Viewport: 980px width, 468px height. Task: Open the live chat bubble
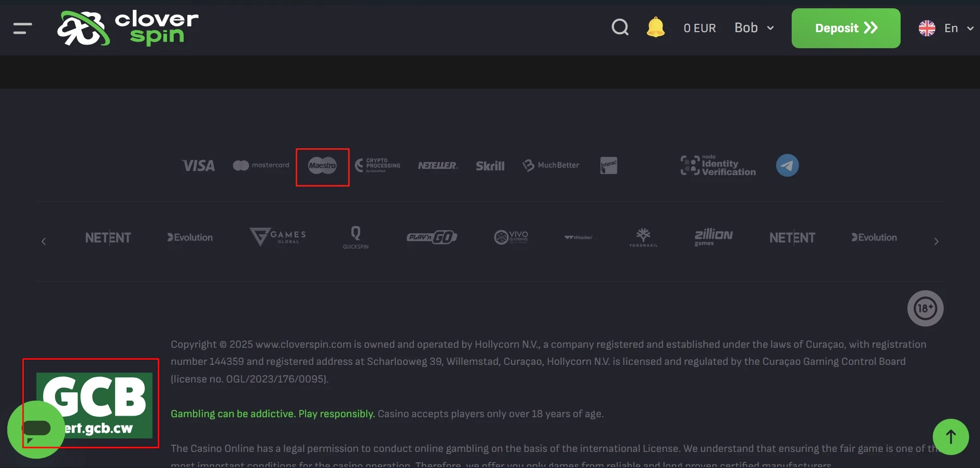pos(36,430)
